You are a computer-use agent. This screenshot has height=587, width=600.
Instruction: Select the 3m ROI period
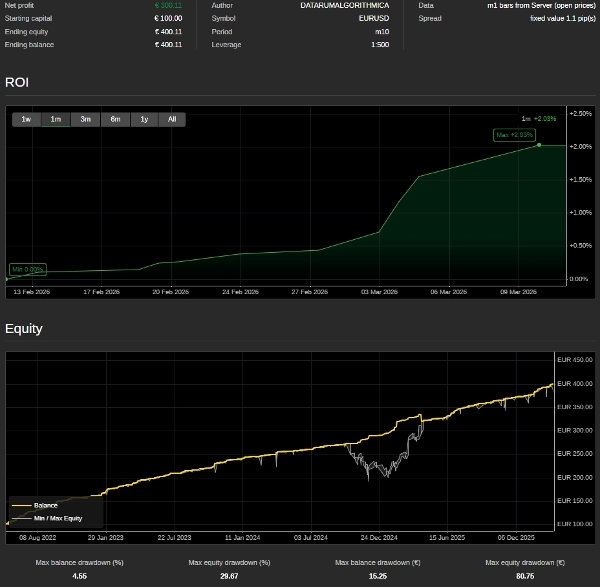[86, 119]
